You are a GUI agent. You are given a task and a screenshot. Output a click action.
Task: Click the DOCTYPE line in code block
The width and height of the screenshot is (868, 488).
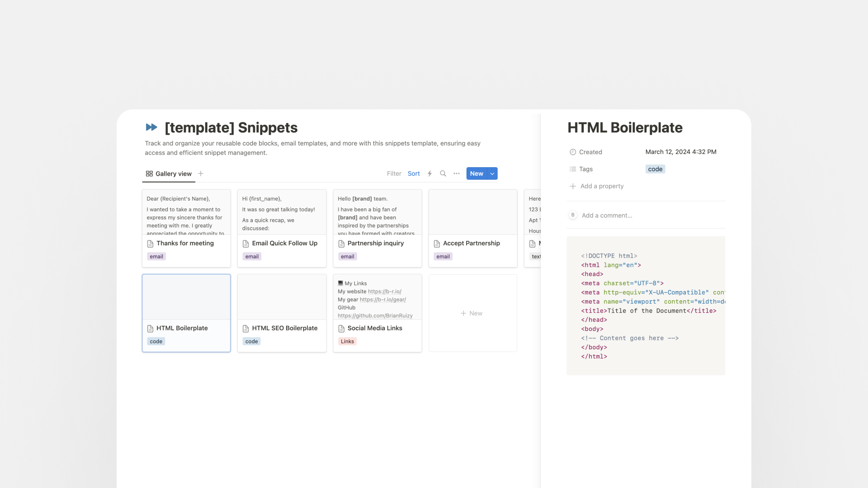tap(609, 256)
